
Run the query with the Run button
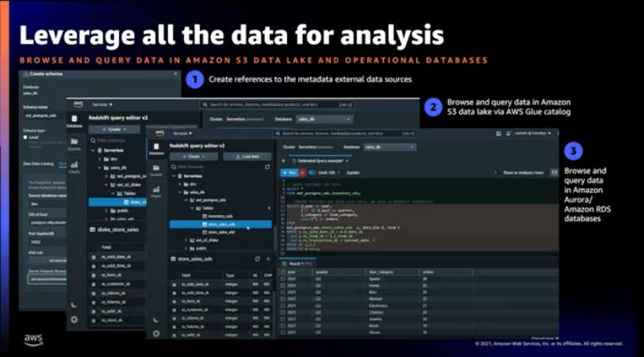(289, 172)
